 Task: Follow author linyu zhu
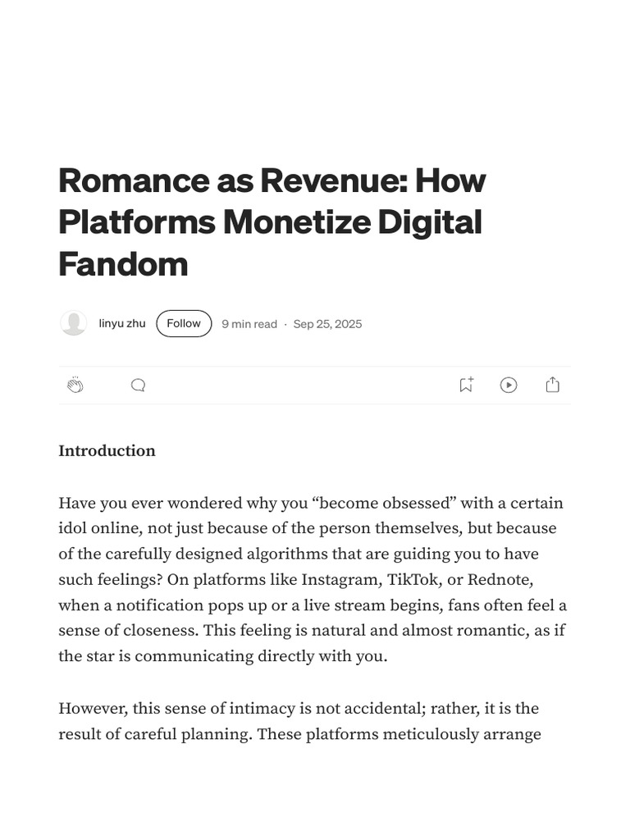pyautogui.click(x=184, y=323)
